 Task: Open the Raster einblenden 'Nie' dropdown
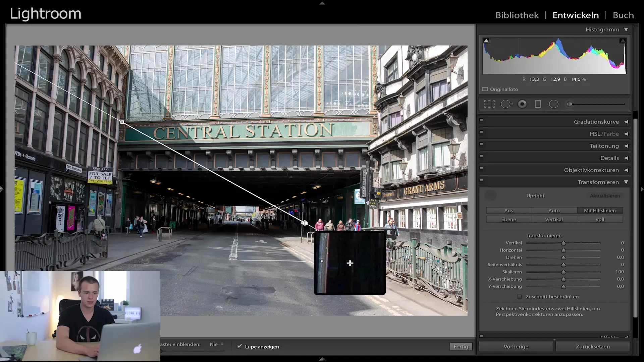pyautogui.click(x=216, y=344)
